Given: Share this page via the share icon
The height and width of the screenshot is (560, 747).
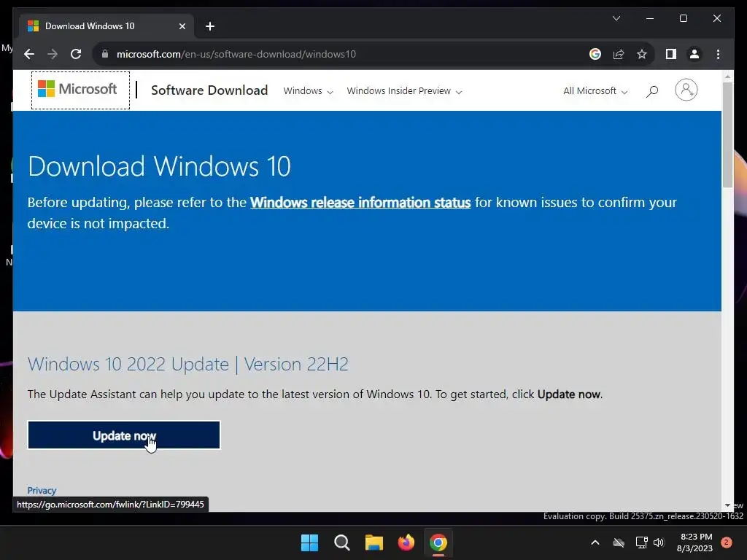Looking at the screenshot, I should (619, 54).
